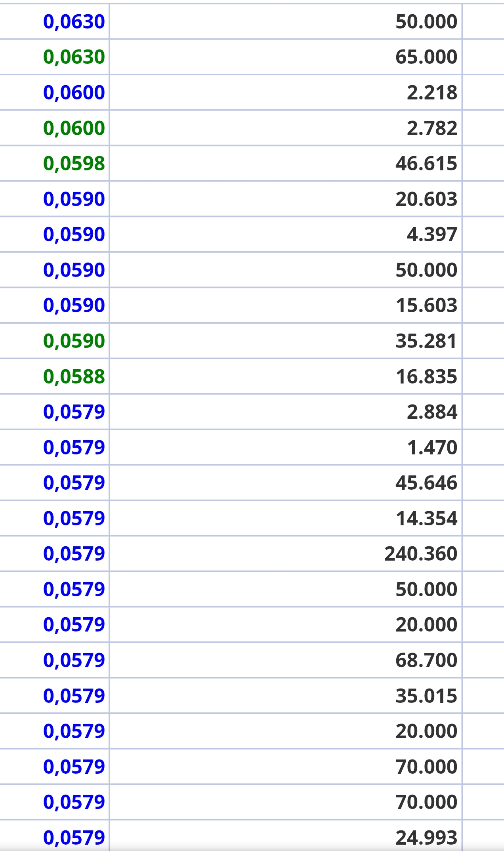Select the 15.603 volume cell
This screenshot has height=851, width=504.
[426, 305]
